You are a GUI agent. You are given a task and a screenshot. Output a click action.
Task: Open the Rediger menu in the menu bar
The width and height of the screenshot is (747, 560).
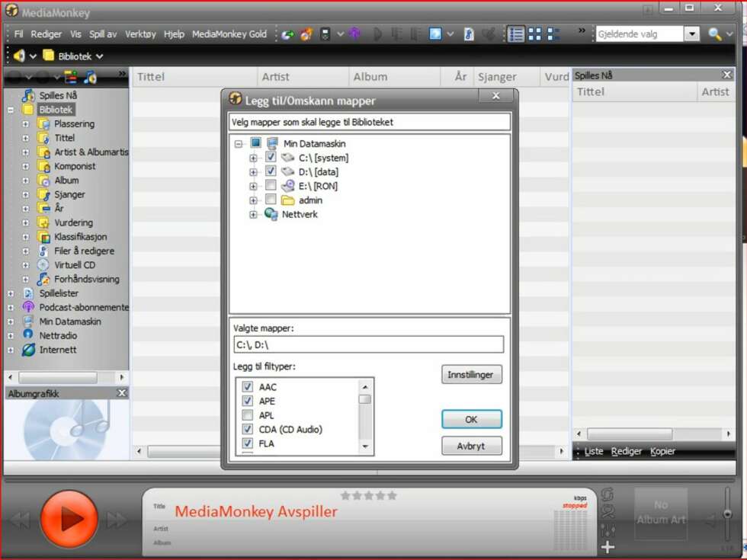tap(46, 34)
